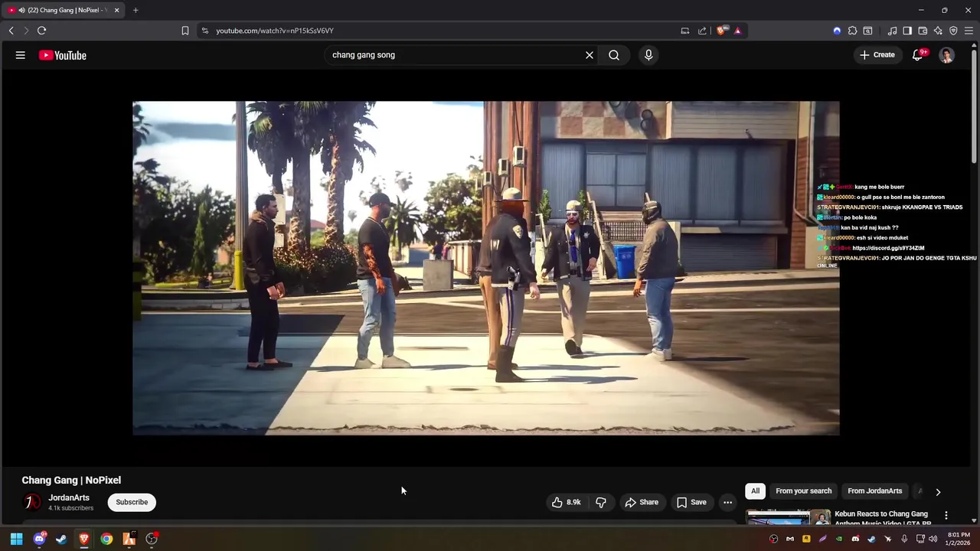Open options for Kebun Reacts video
980x551 pixels.
tap(946, 515)
